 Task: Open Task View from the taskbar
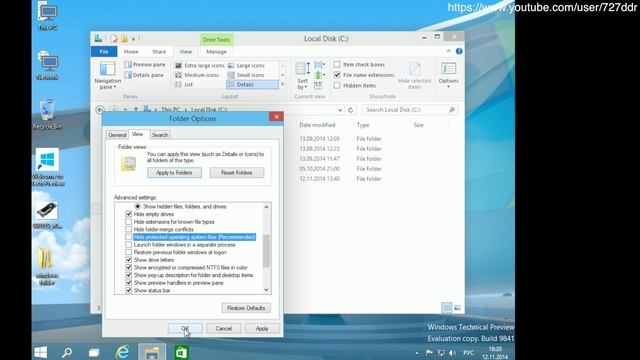[x=94, y=352]
